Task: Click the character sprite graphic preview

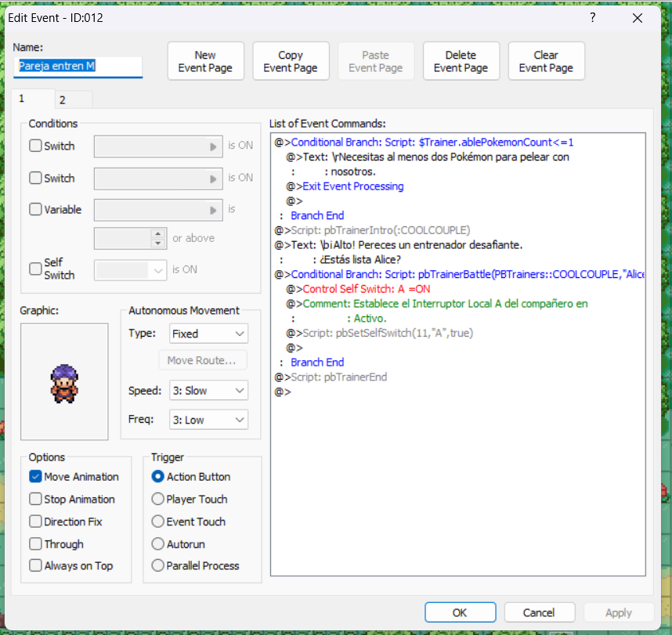Action: [64, 381]
